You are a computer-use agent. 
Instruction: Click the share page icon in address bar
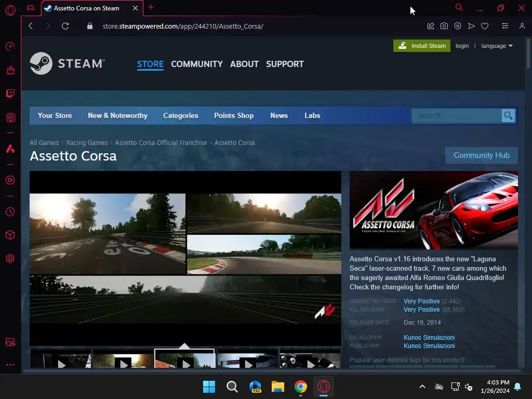431,26
